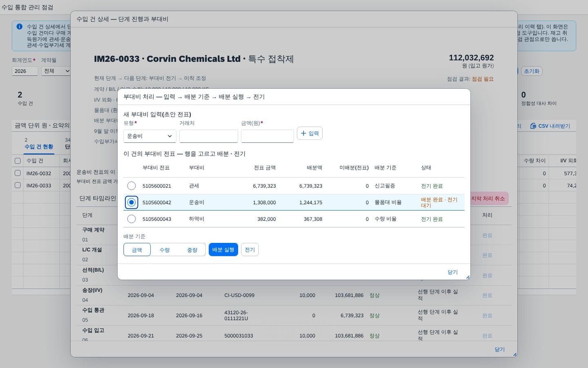Click document number 5000031033 in the 수입 입고 row

[238, 336]
